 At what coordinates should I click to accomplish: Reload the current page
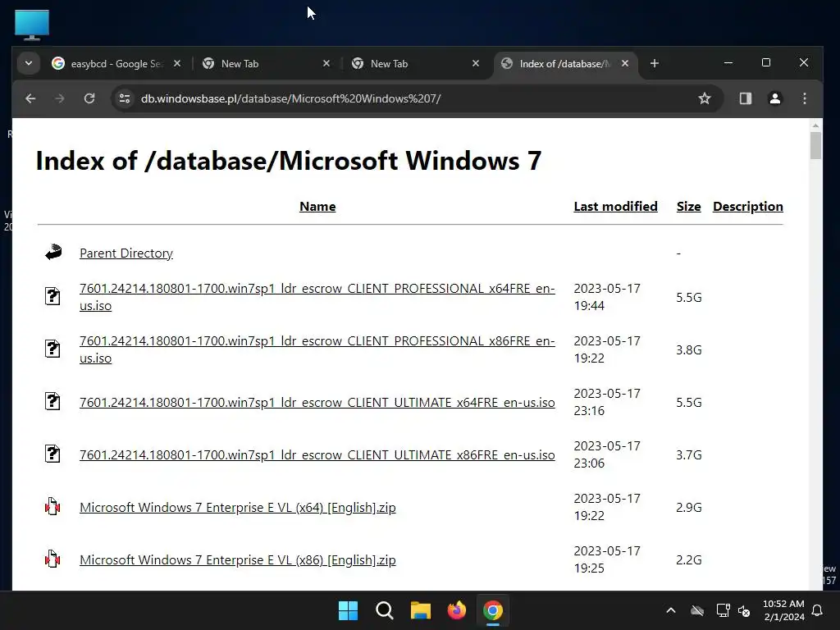(x=89, y=98)
